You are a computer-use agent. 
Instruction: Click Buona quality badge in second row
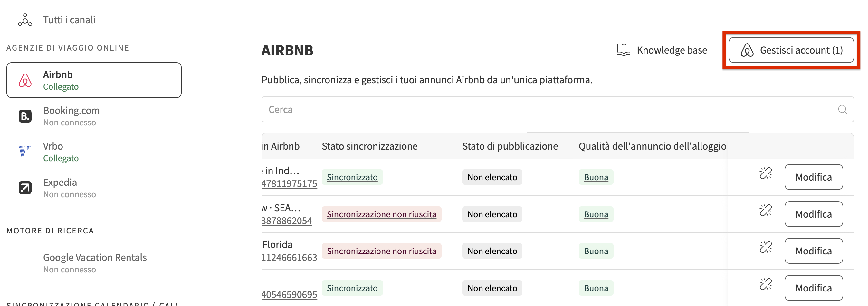click(596, 214)
